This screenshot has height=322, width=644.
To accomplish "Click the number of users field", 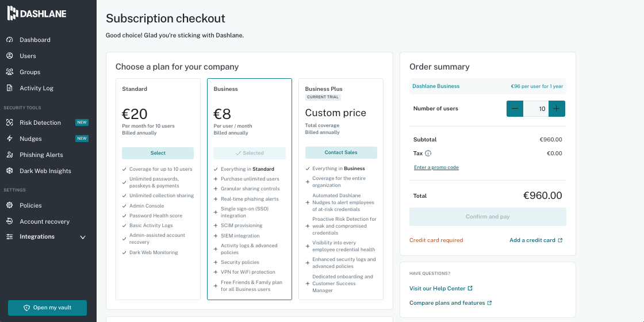I will click(x=535, y=109).
